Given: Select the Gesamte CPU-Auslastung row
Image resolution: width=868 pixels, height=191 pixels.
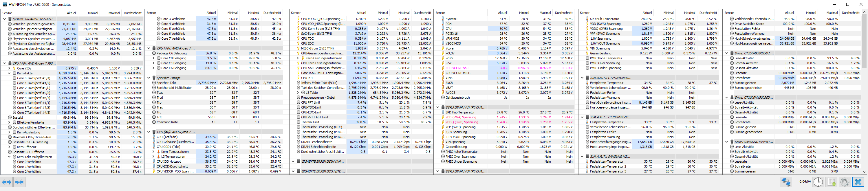Looking at the screenshot, I should (x=72, y=142).
